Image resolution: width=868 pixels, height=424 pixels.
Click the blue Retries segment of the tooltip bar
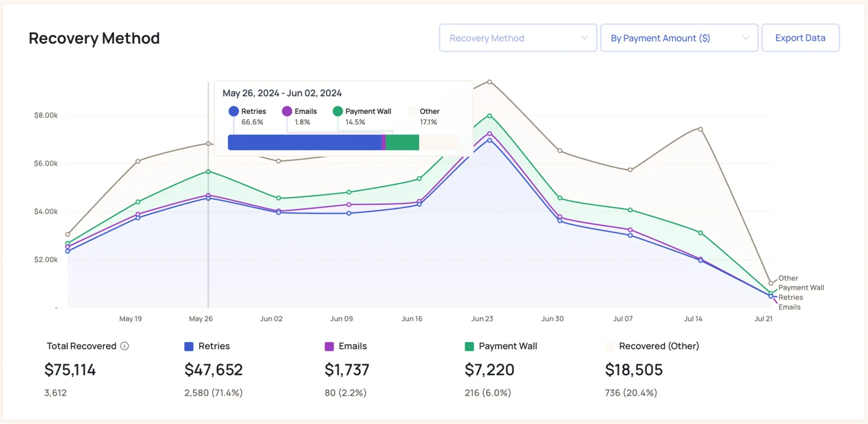click(305, 142)
